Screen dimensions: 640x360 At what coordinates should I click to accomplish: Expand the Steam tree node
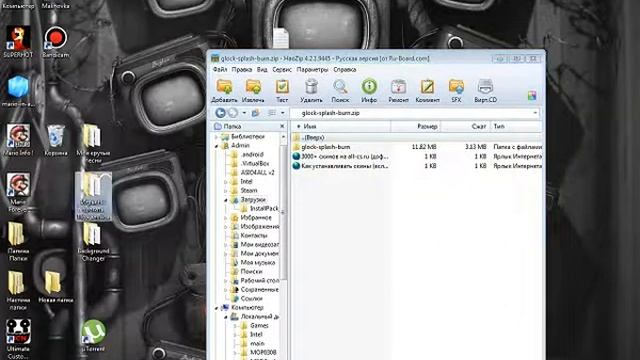coord(226,191)
